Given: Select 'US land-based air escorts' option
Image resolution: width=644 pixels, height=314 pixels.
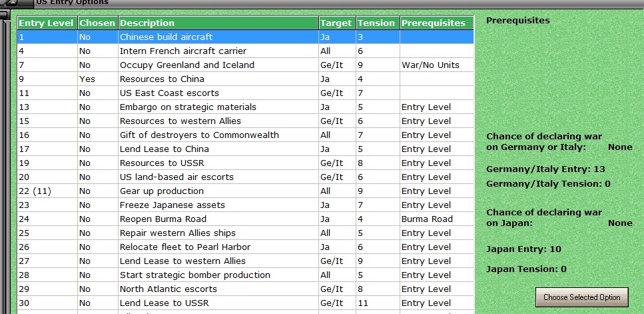Looking at the screenshot, I should pos(246,177).
